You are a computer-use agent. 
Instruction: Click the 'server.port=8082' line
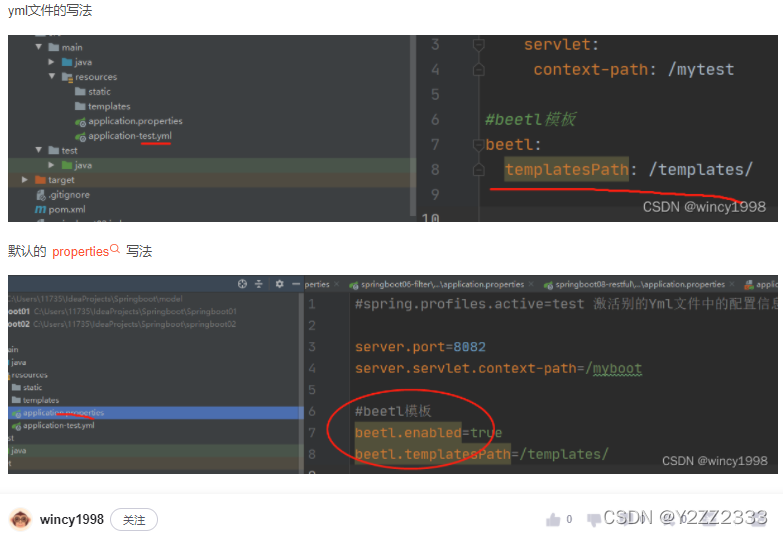click(x=420, y=347)
